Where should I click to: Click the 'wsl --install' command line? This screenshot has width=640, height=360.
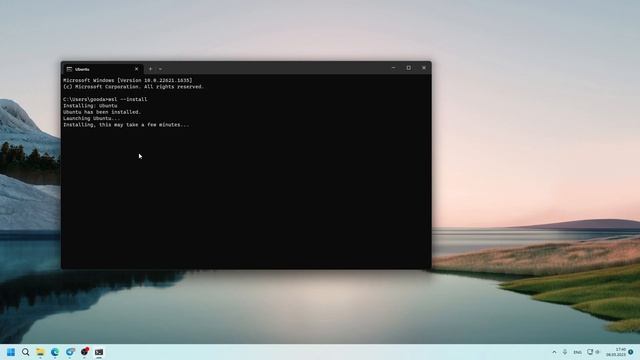pos(105,99)
